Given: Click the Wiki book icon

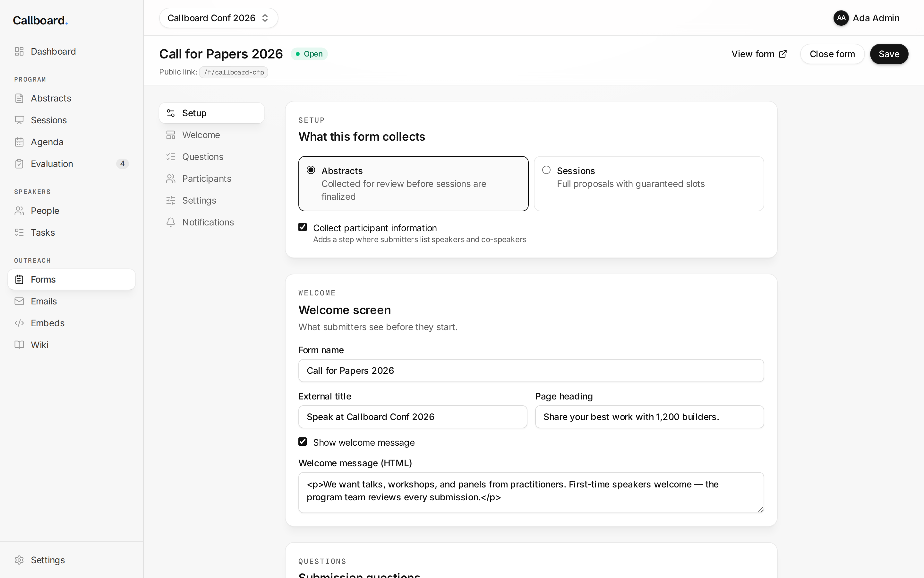Looking at the screenshot, I should coord(19,345).
